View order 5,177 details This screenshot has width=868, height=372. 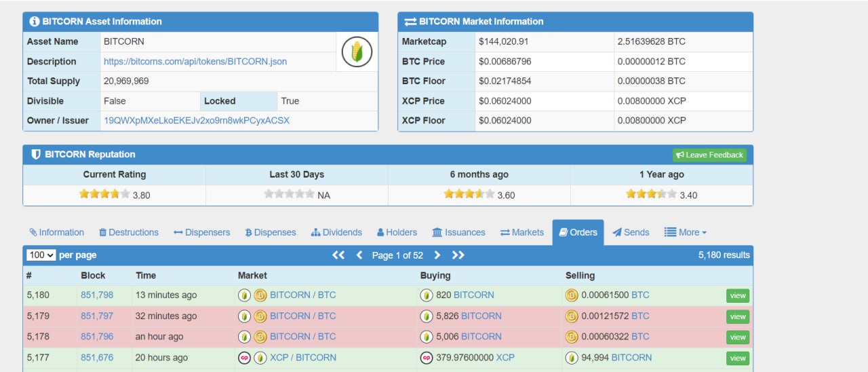pos(738,358)
